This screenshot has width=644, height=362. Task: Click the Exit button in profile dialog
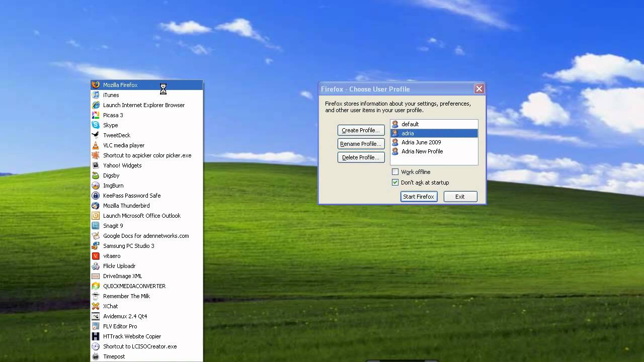460,197
